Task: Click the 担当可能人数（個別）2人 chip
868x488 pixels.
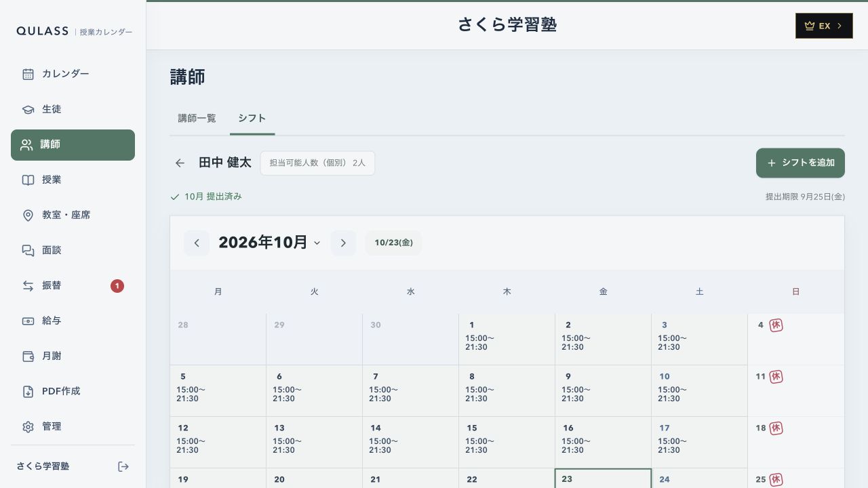Action: tap(317, 163)
